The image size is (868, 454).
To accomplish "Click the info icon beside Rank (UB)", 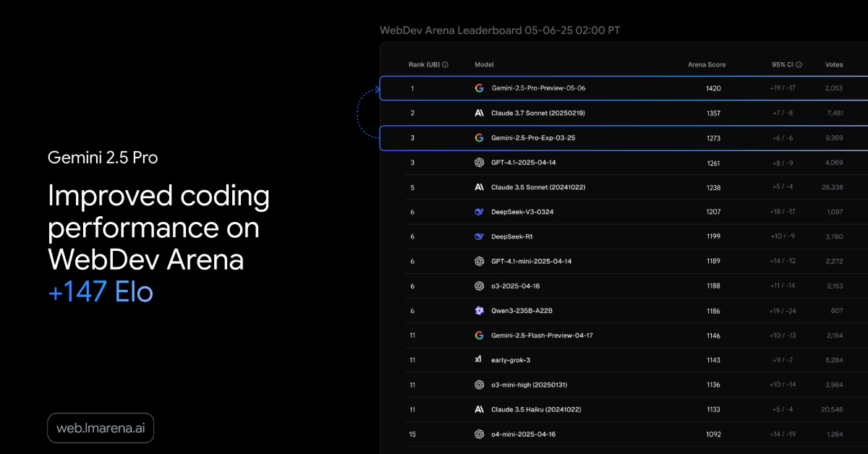I will click(x=445, y=65).
